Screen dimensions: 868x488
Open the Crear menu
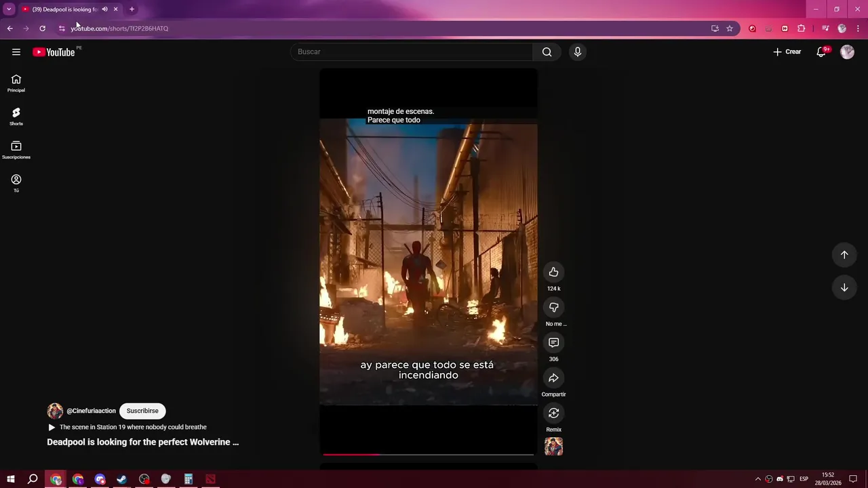[x=787, y=52]
